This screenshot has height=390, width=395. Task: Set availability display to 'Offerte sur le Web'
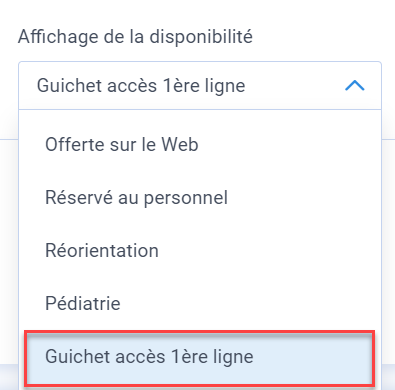[x=200, y=145]
